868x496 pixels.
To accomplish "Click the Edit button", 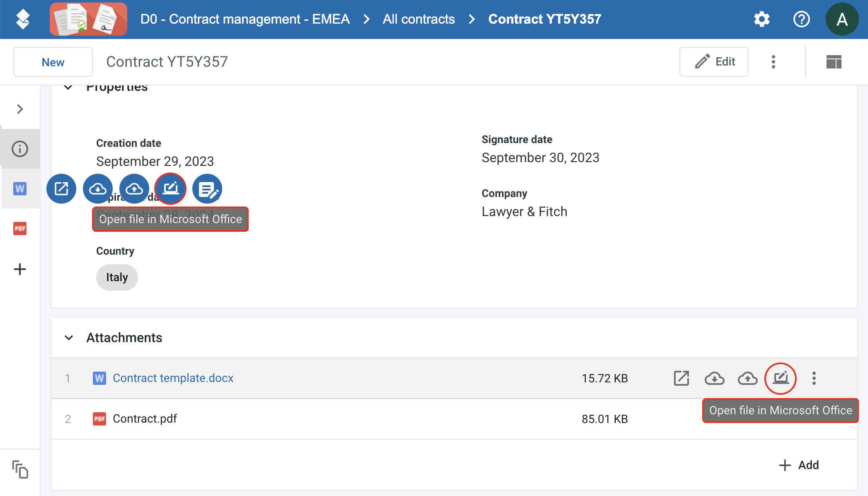I will 714,62.
